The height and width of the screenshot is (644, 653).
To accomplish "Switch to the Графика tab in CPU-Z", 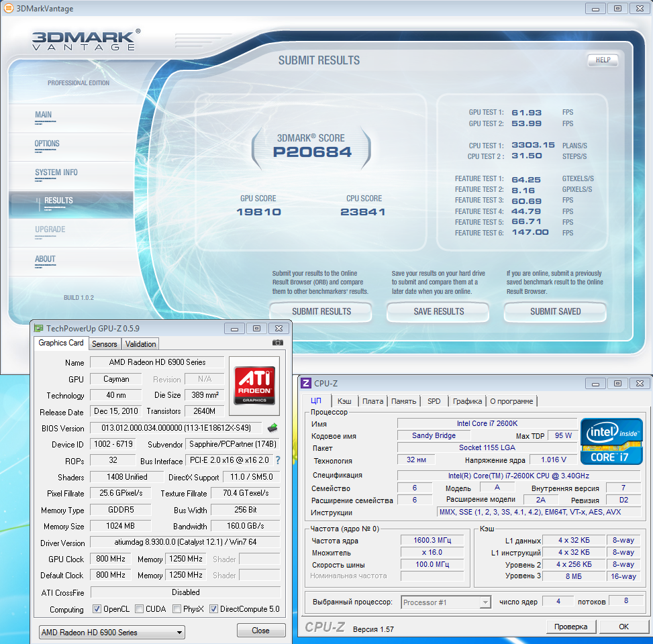I will pyautogui.click(x=467, y=401).
